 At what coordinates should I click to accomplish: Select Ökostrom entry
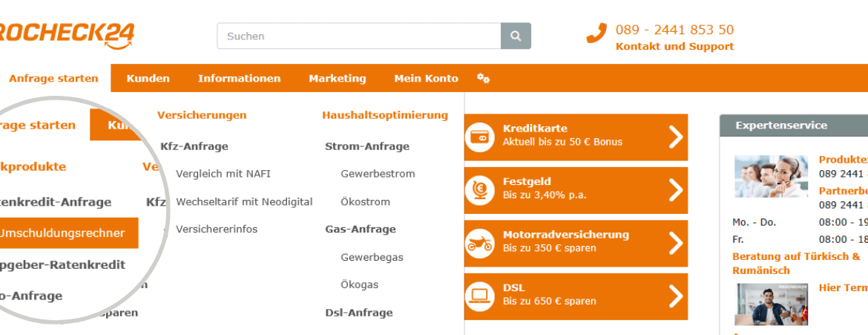click(x=365, y=201)
